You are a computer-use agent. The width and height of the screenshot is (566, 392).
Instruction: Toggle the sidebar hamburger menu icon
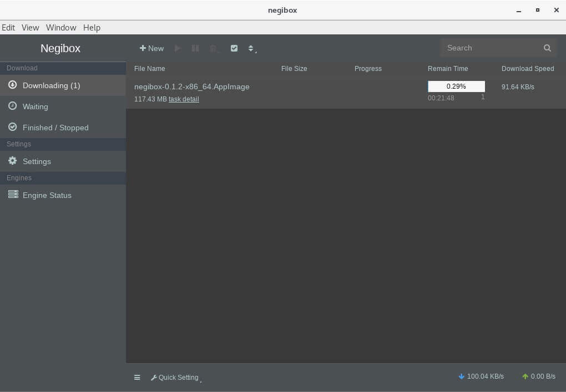click(137, 378)
